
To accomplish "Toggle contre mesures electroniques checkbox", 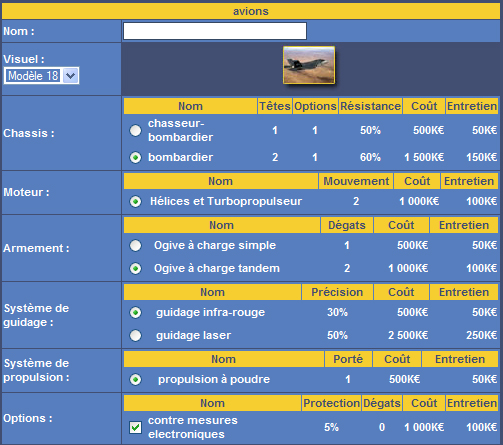I will pos(135,427).
